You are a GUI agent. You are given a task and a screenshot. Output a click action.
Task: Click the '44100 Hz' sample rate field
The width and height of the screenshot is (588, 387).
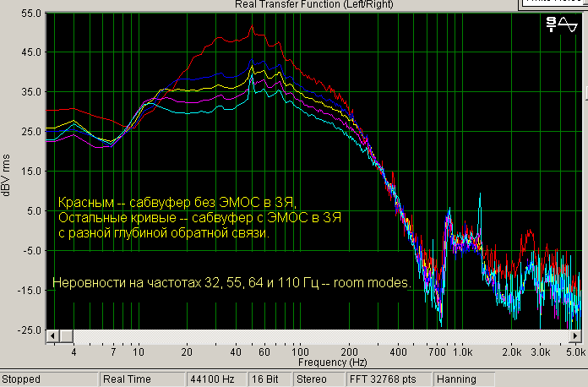pyautogui.click(x=216, y=379)
